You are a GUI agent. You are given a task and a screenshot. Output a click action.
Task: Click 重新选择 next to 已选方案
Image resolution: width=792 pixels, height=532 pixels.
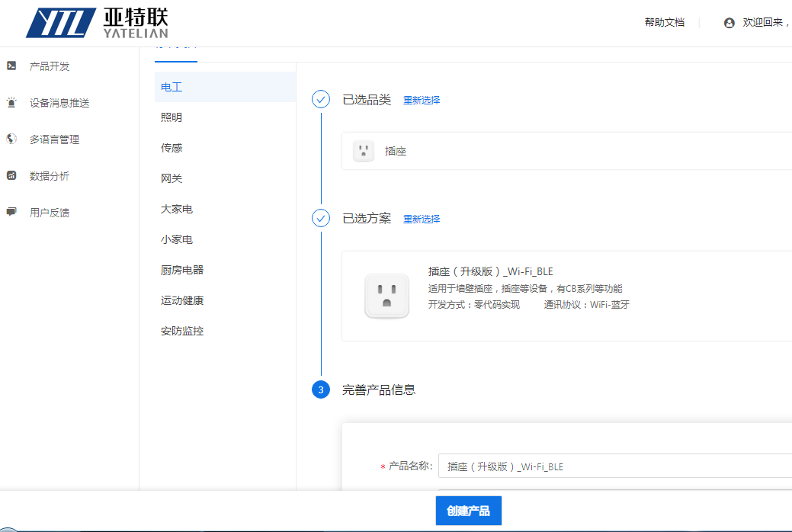[x=422, y=219]
